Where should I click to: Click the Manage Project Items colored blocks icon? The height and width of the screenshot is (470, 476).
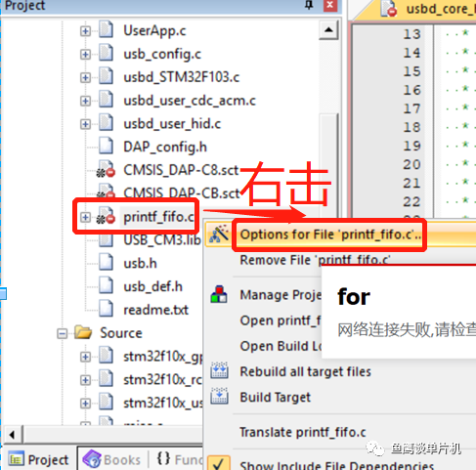tap(219, 294)
